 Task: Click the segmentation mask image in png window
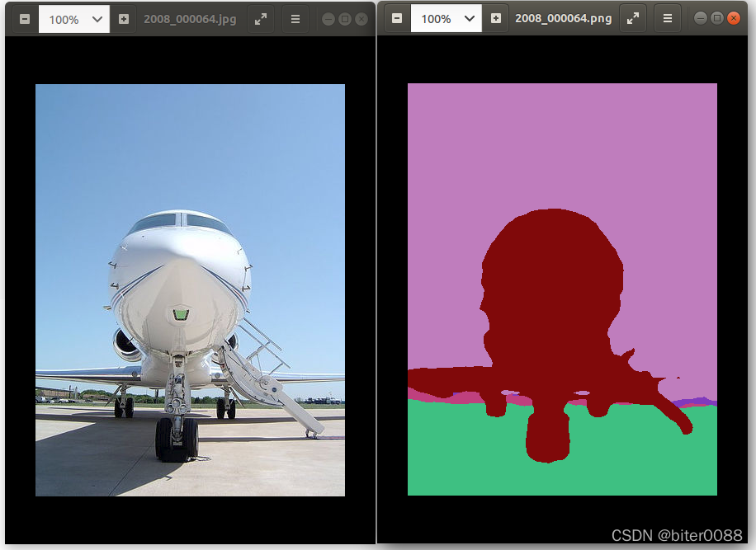[x=562, y=289]
